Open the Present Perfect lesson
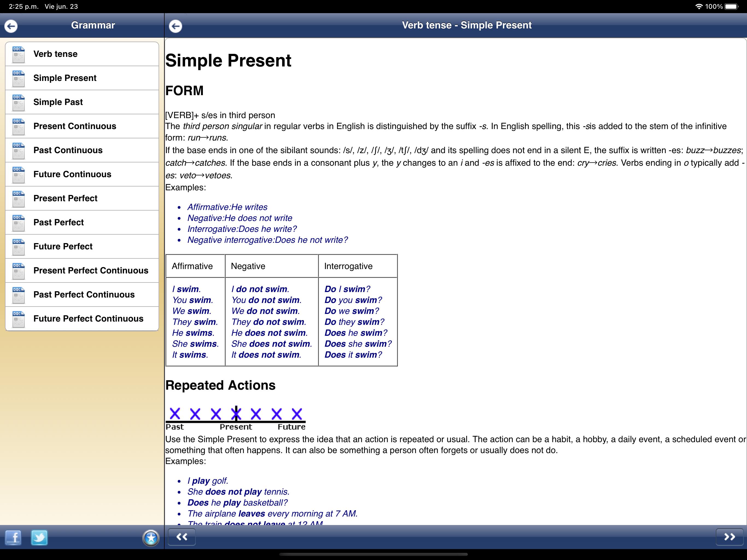This screenshot has height=560, width=747. 82,198
